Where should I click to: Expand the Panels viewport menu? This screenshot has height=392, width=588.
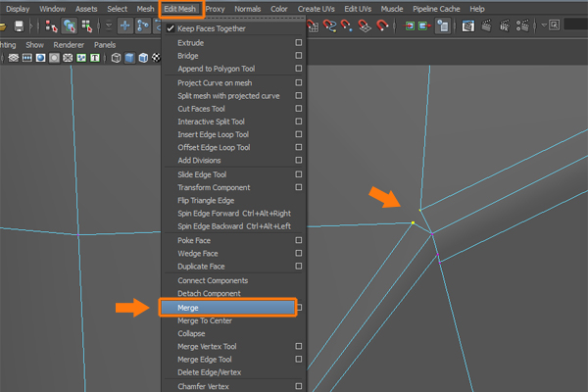coord(104,44)
